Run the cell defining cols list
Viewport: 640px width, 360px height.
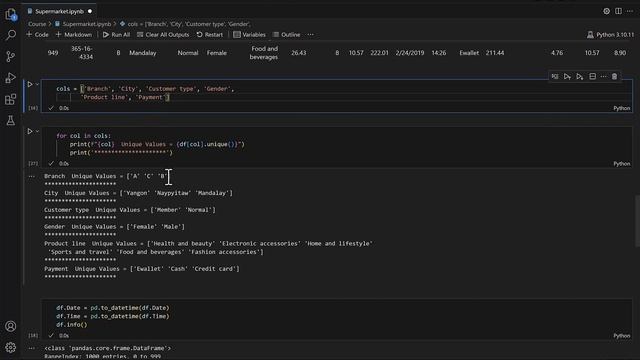[30, 84]
